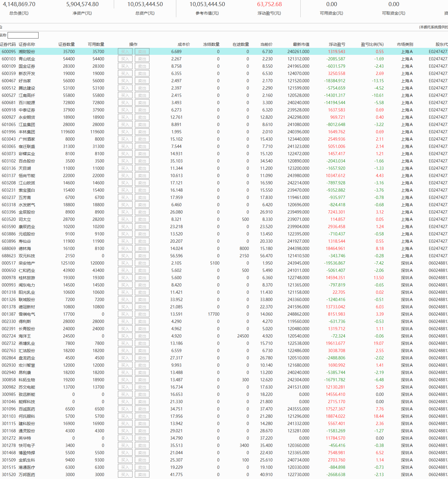Click 卖出 in the 燕塘乳业 row

[x=142, y=343]
